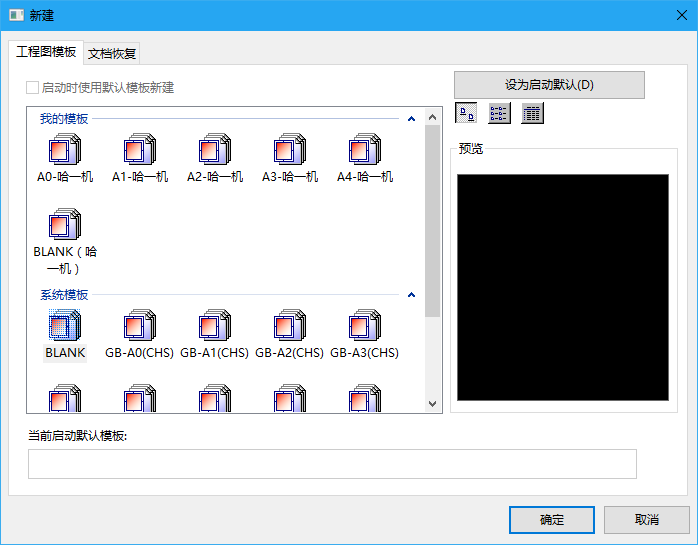Select the A4-哈一机 template icon
Image resolution: width=698 pixels, height=545 pixels.
click(x=365, y=150)
